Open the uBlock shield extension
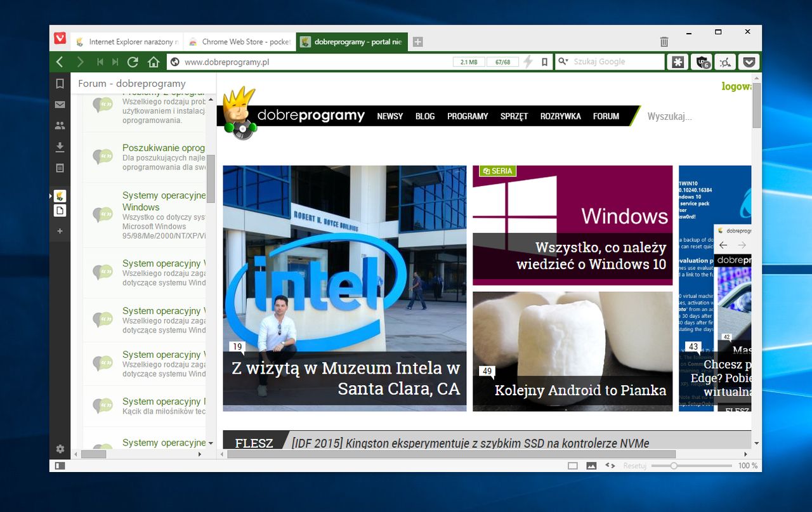 [702, 62]
